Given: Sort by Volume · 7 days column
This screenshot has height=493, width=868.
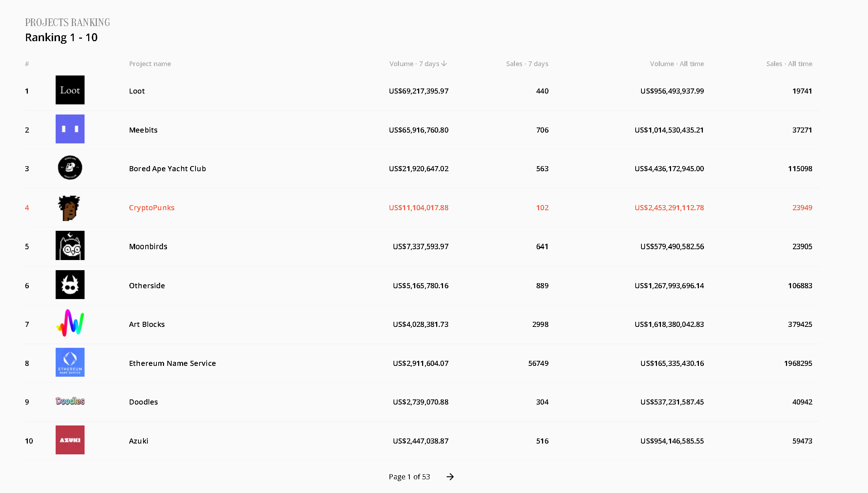Looking at the screenshot, I should point(414,64).
